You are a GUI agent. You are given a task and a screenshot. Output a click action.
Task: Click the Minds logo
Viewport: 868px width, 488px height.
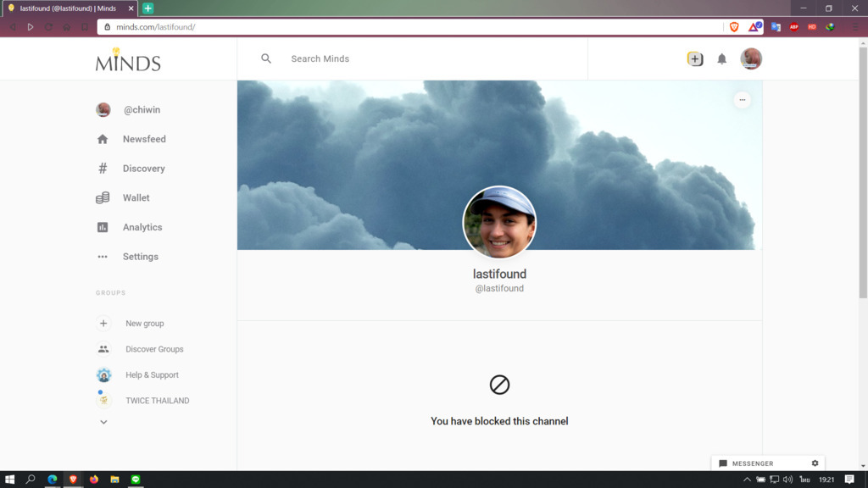[x=128, y=60]
